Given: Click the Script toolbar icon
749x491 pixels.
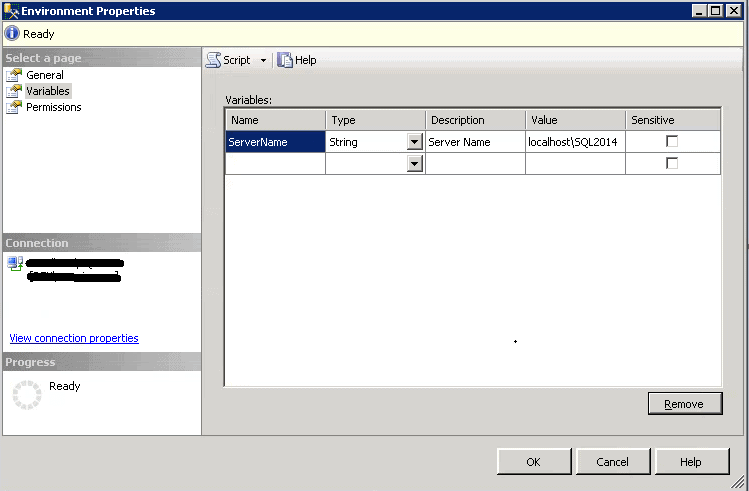Looking at the screenshot, I should (214, 60).
